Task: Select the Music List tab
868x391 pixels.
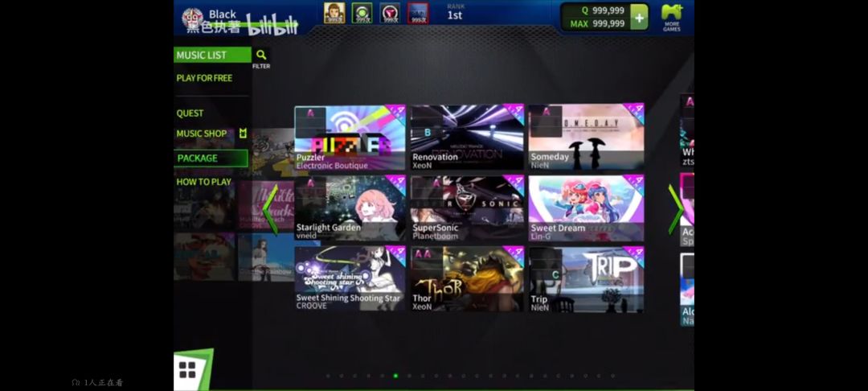Action: [212, 55]
